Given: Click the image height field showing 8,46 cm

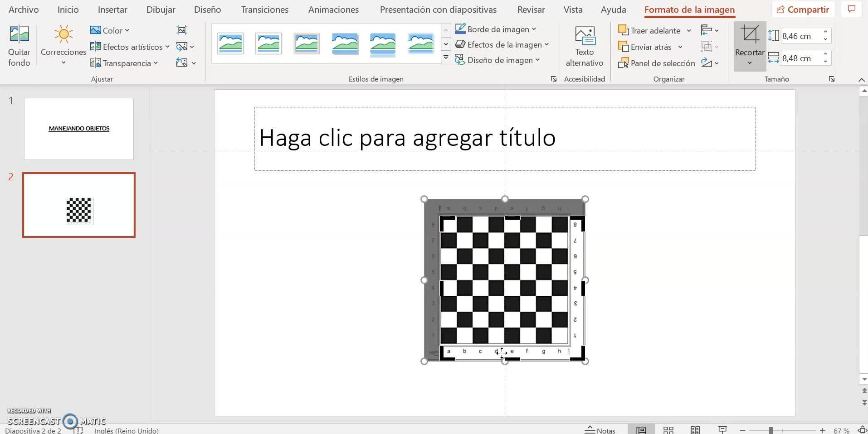Looking at the screenshot, I should point(801,36).
